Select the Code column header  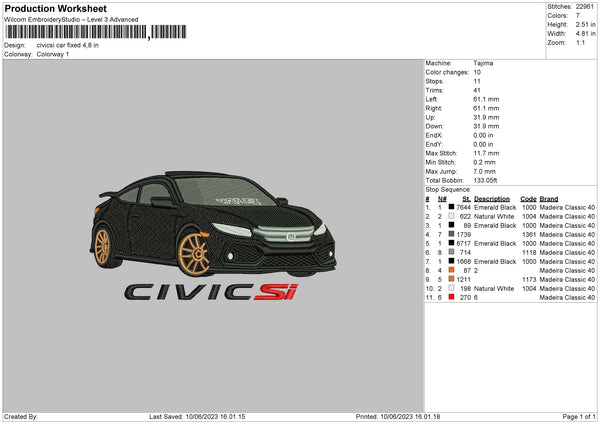tap(528, 199)
